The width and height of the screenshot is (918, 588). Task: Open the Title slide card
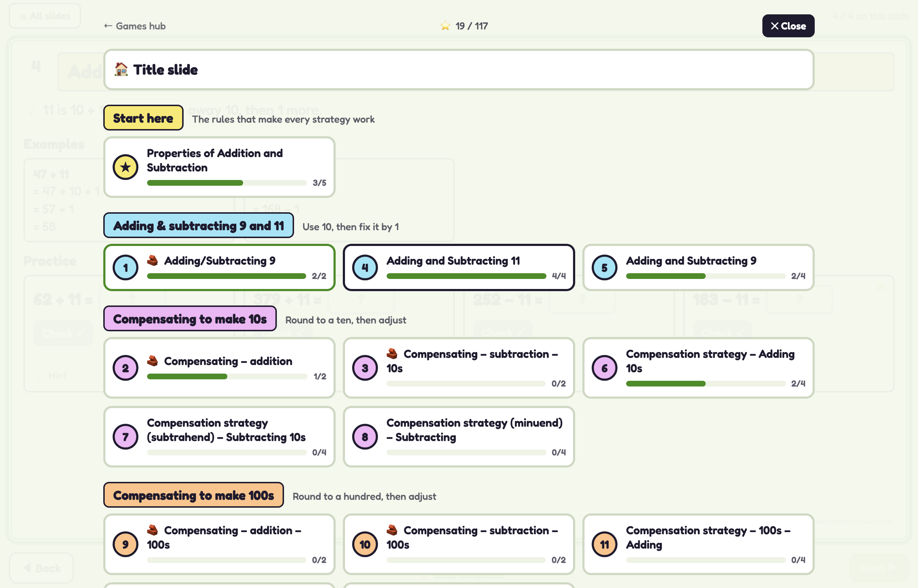point(459,70)
